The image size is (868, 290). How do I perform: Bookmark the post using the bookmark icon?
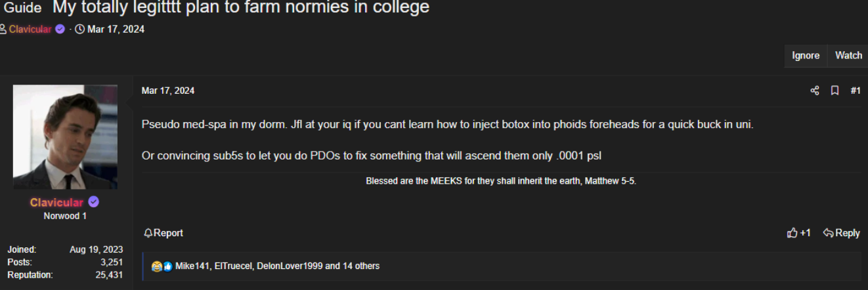pos(835,91)
